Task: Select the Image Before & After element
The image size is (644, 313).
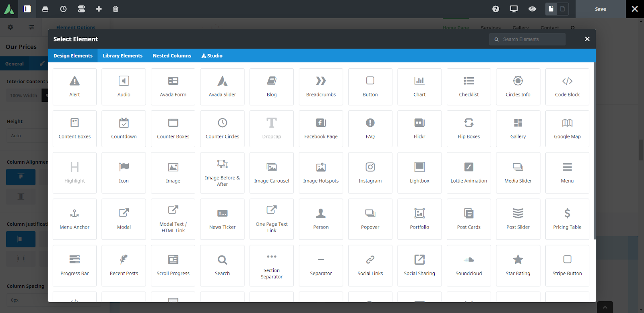Action: (222, 173)
